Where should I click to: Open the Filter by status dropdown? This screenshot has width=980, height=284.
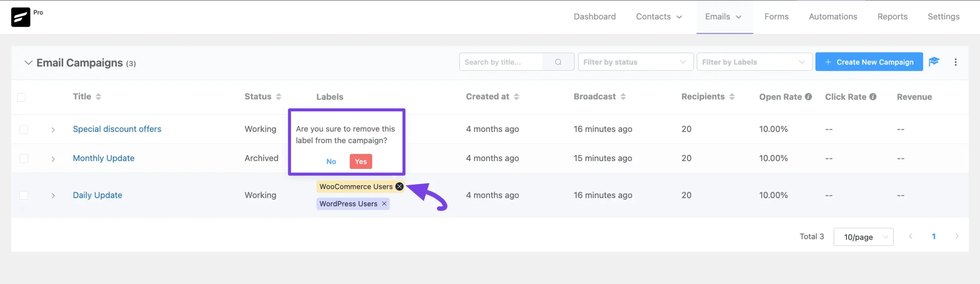pos(635,62)
